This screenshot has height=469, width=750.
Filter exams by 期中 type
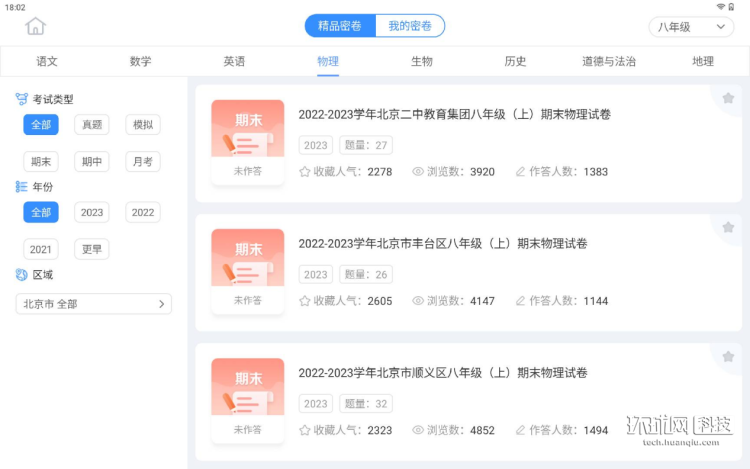coord(92,161)
